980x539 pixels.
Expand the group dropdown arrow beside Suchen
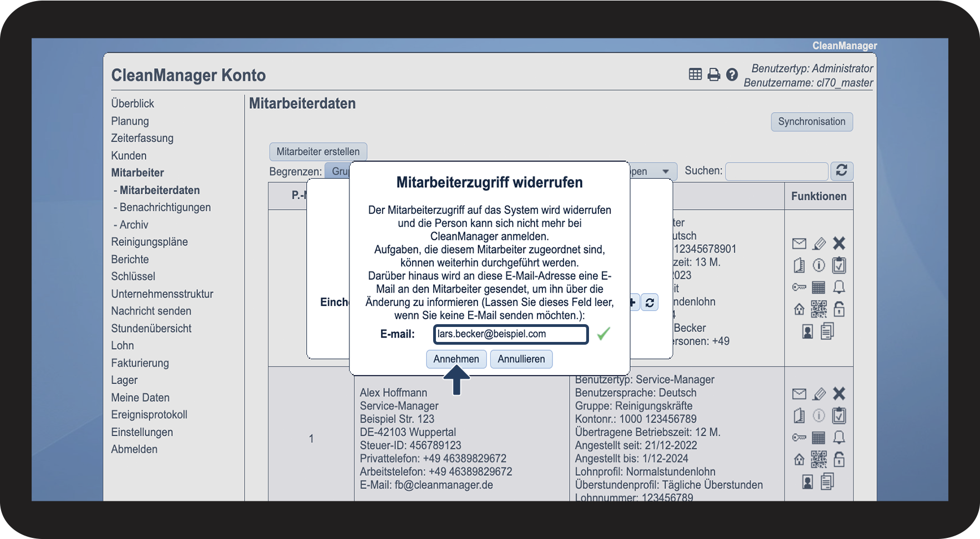[666, 172]
